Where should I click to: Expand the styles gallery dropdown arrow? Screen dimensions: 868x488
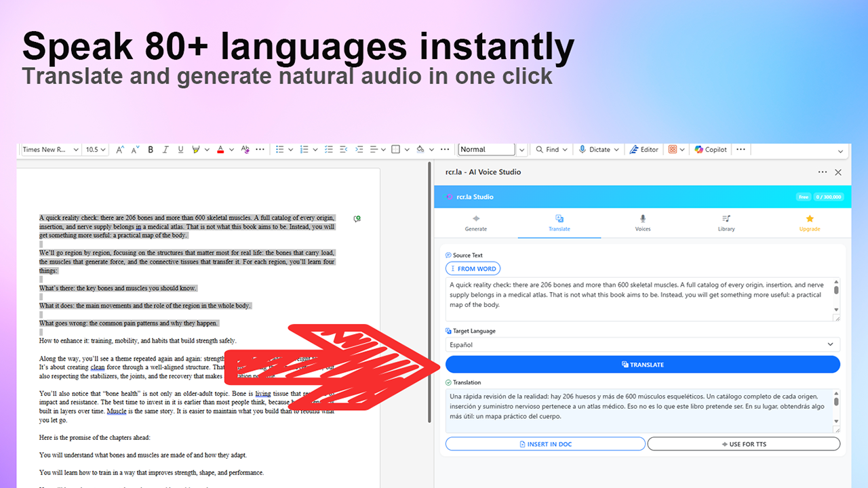point(521,150)
